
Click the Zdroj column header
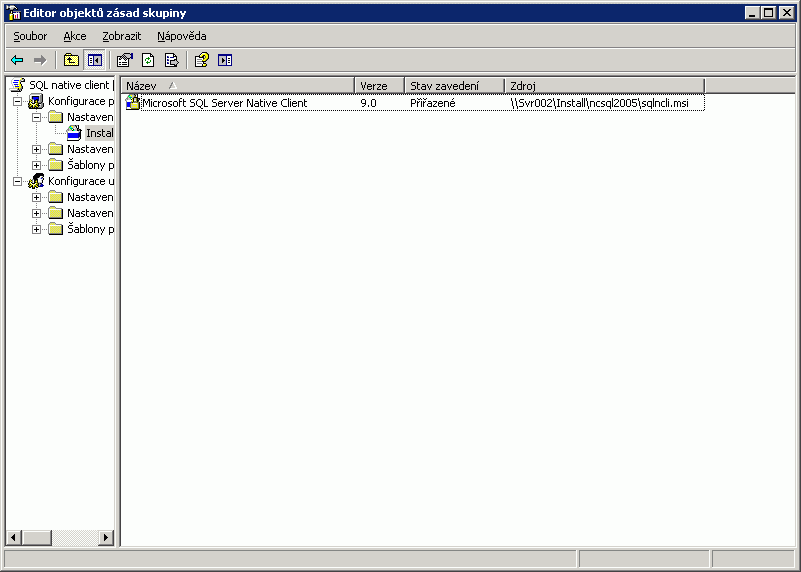[x=603, y=86]
